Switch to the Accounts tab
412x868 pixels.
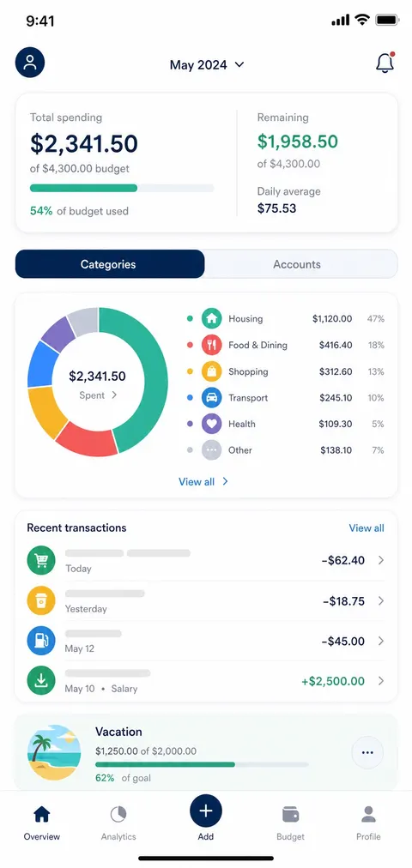click(x=300, y=264)
